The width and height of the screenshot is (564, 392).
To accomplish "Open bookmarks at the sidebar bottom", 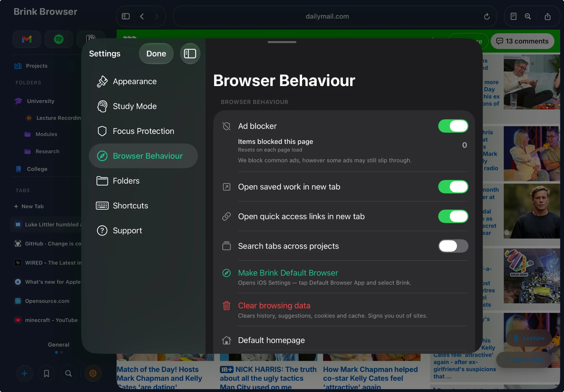I will (x=47, y=373).
